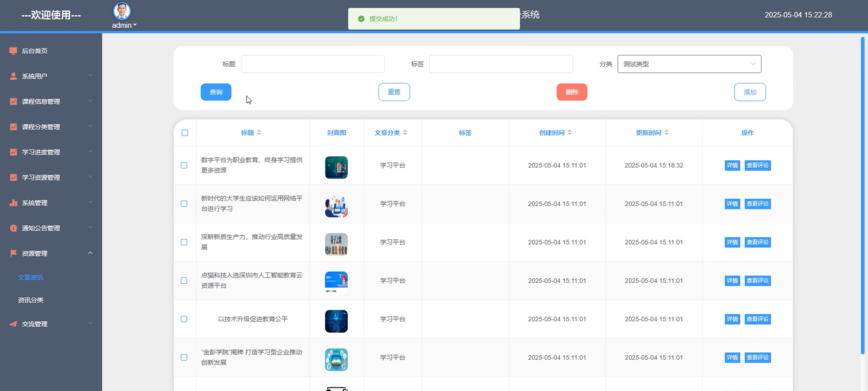The image size is (868, 391).
Task: Go to 后台首页 in sidebar
Action: [35, 51]
